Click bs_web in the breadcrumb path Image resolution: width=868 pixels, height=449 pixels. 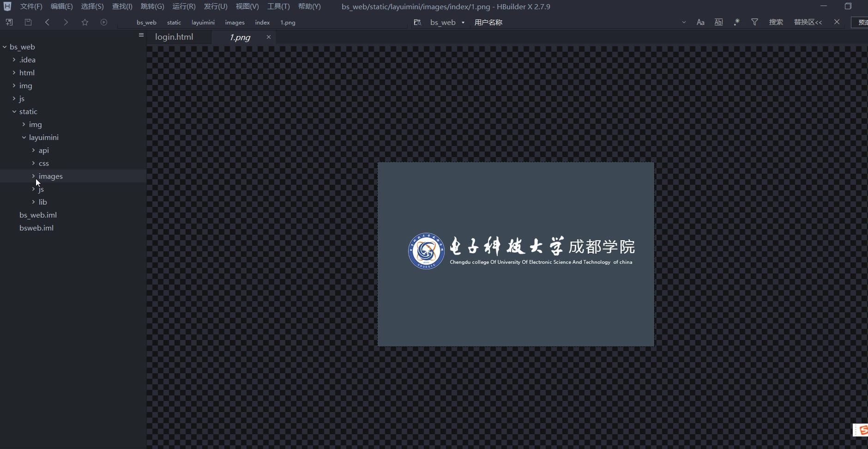pos(146,22)
